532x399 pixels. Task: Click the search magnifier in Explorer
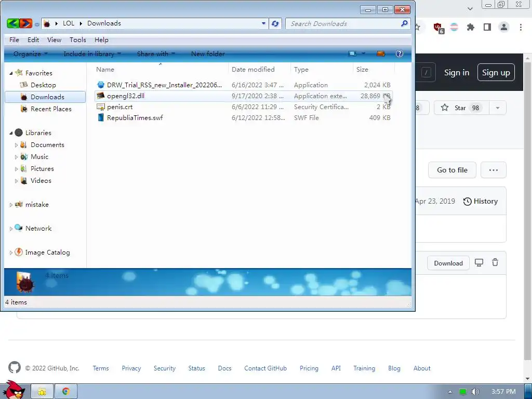tap(404, 23)
